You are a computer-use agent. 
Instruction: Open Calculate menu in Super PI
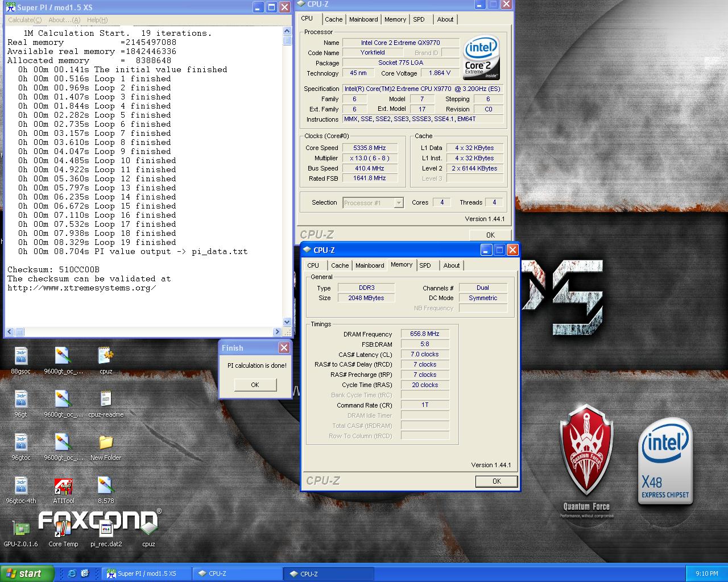point(24,20)
